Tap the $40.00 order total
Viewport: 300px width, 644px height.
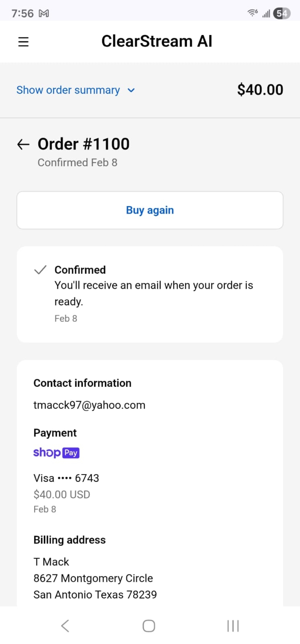[x=260, y=90]
